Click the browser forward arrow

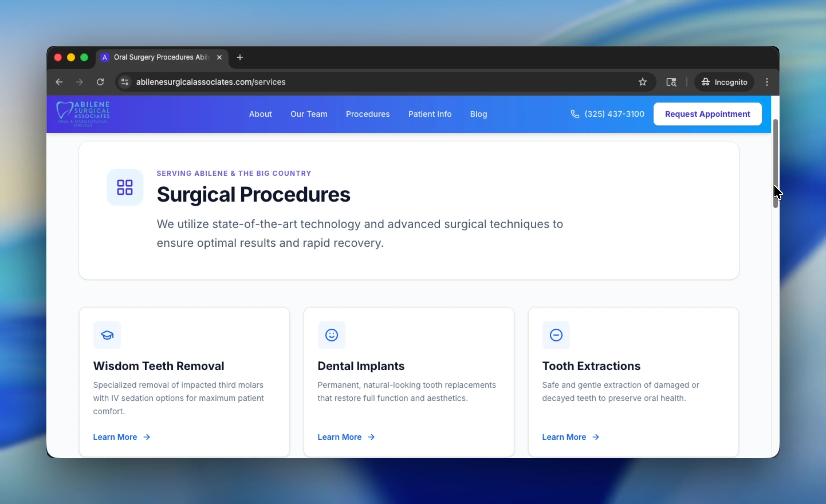79,82
